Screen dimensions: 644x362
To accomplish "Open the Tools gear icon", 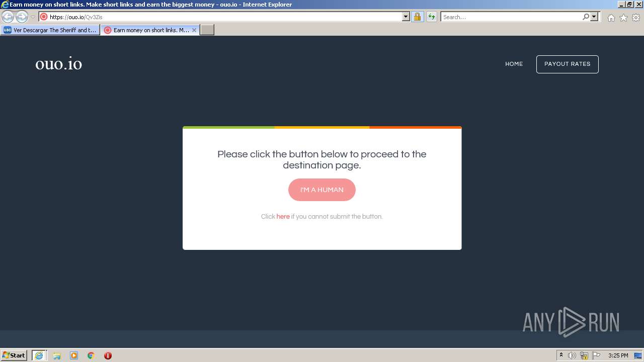I will click(x=636, y=18).
